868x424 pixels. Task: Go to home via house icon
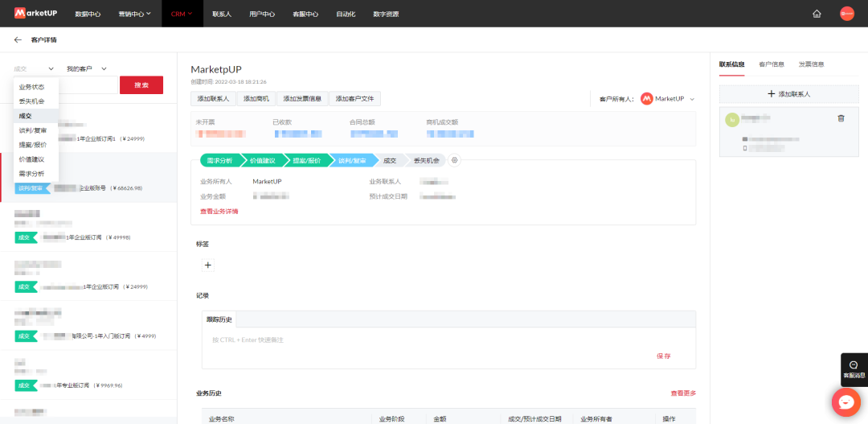pos(817,14)
